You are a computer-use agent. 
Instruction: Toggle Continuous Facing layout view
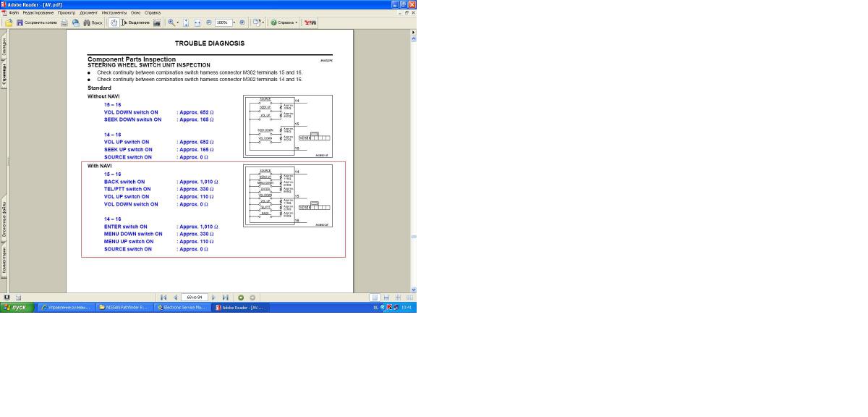410,298
